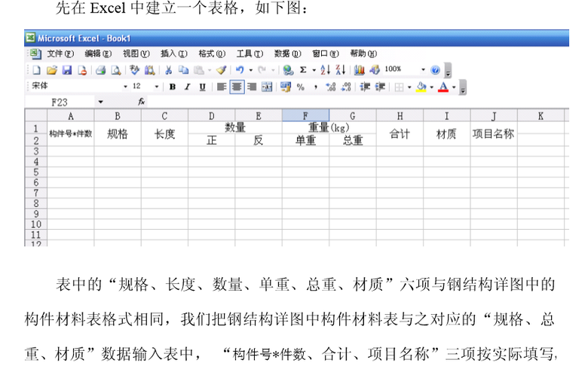Select the Format Painter brush
588x369 pixels.
click(x=221, y=70)
